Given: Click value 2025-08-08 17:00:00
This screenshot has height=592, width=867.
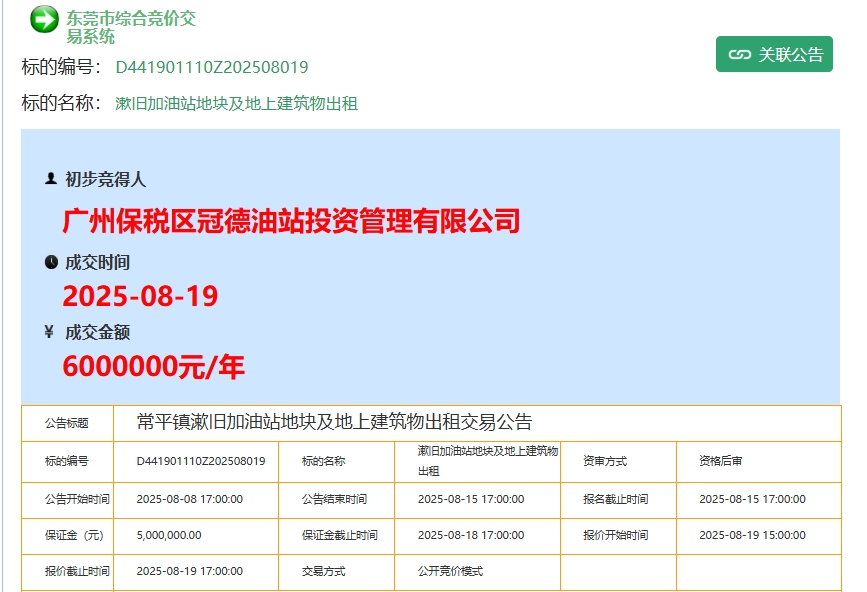Looking at the screenshot, I should pos(190,499).
